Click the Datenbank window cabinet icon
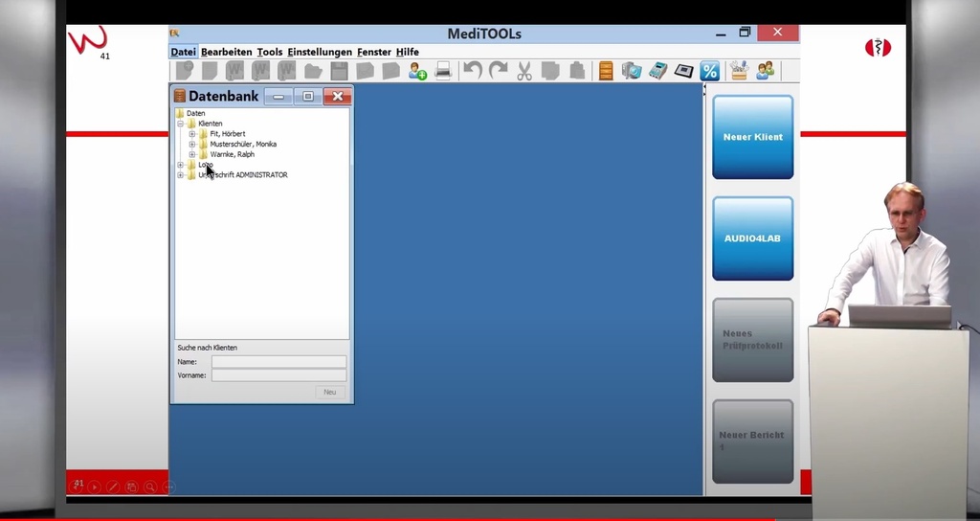Viewport: 980px width, 521px height. pos(180,97)
